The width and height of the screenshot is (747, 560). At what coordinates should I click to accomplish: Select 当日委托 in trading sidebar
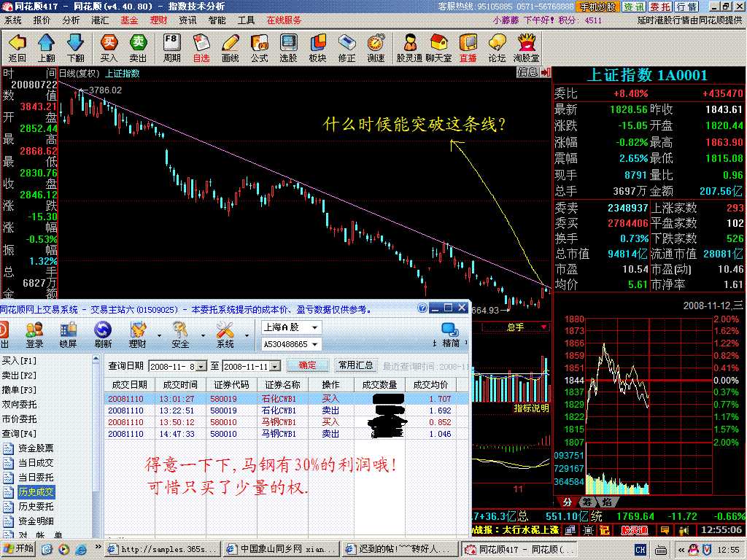[36, 477]
